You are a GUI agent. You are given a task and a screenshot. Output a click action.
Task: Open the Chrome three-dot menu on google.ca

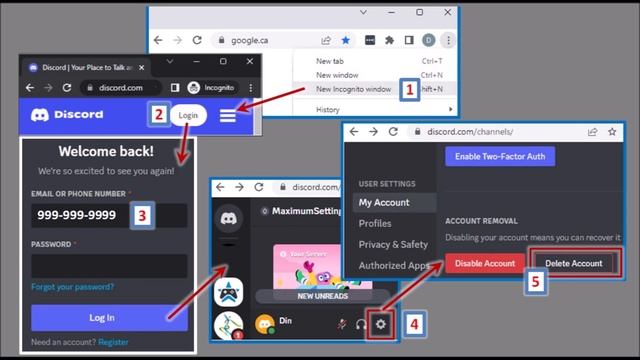448,40
